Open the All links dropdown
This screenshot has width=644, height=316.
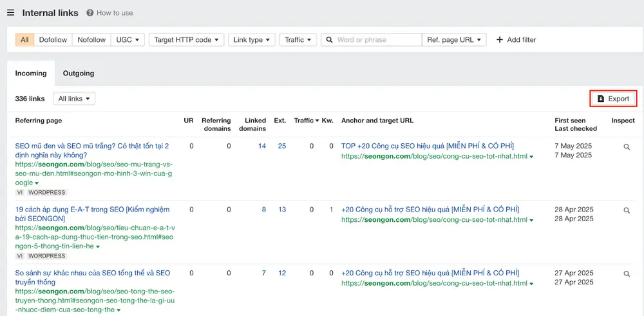coord(74,99)
